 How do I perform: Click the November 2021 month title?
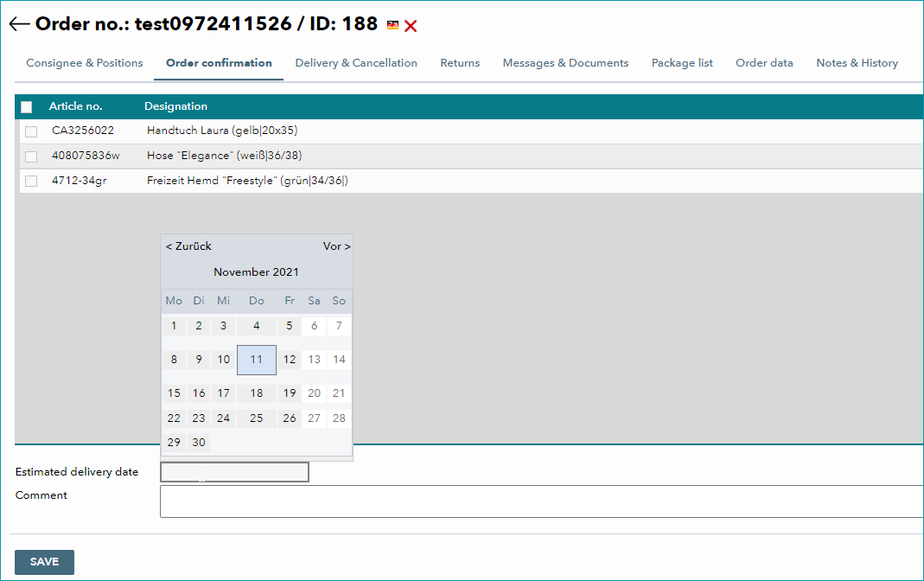point(257,272)
